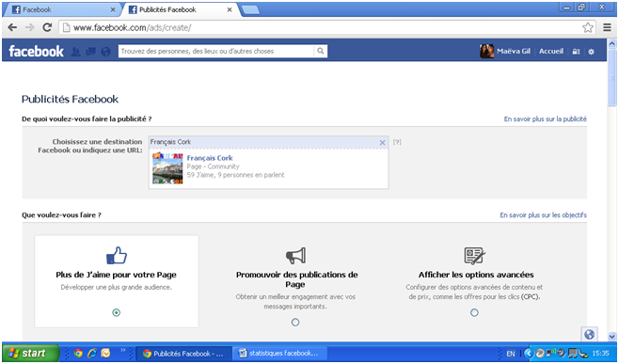Expand hidden system tray icons
Viewport: 619px width, 364px height.
click(x=529, y=353)
